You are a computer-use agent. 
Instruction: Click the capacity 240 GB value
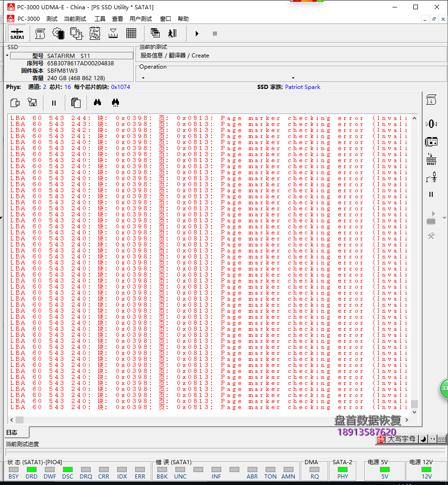pos(76,78)
